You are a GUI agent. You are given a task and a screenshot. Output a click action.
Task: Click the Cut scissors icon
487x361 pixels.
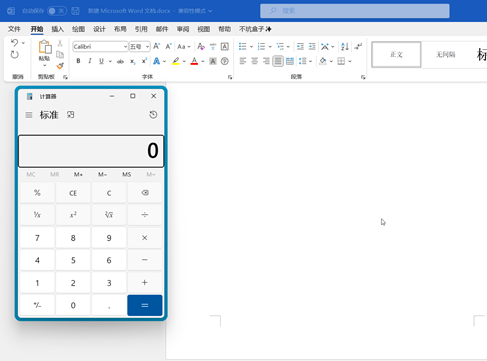point(60,43)
